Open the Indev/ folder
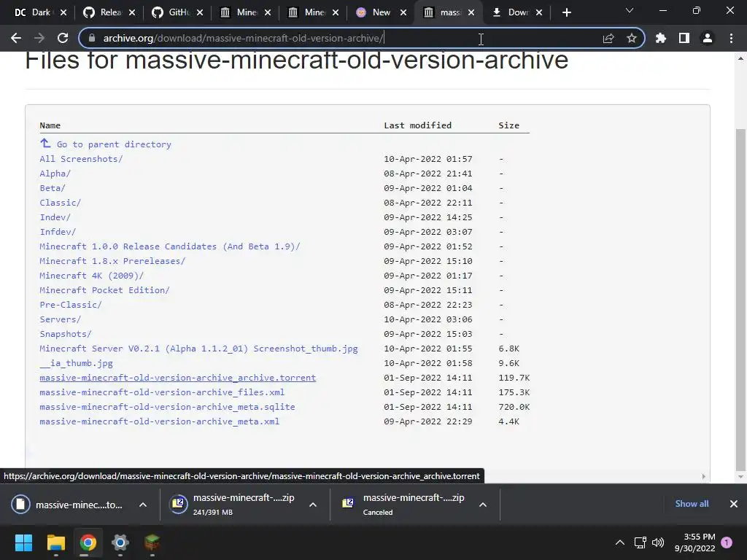This screenshot has height=560, width=747. (x=55, y=217)
